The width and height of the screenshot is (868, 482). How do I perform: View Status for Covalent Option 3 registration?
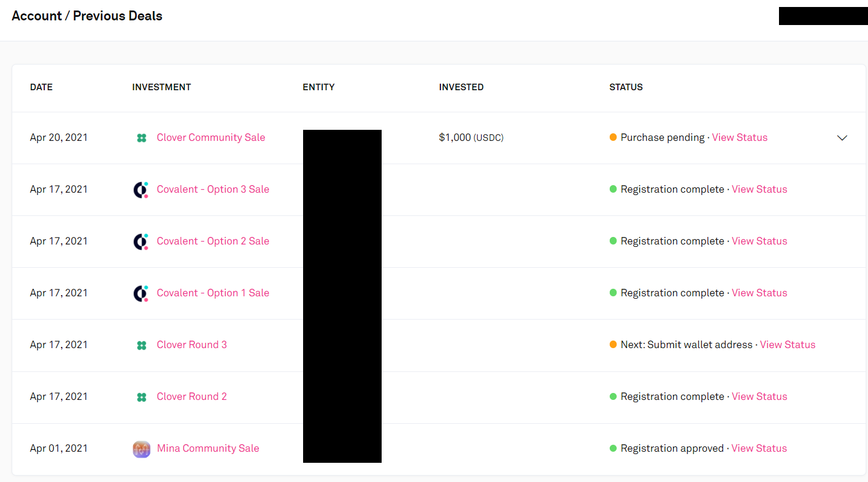[x=759, y=189]
